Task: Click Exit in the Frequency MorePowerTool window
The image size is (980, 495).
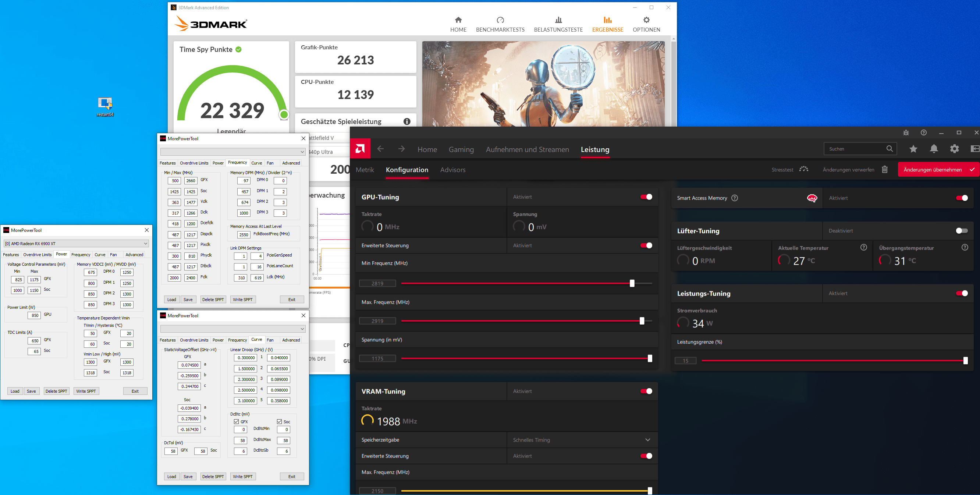Action: pos(292,300)
